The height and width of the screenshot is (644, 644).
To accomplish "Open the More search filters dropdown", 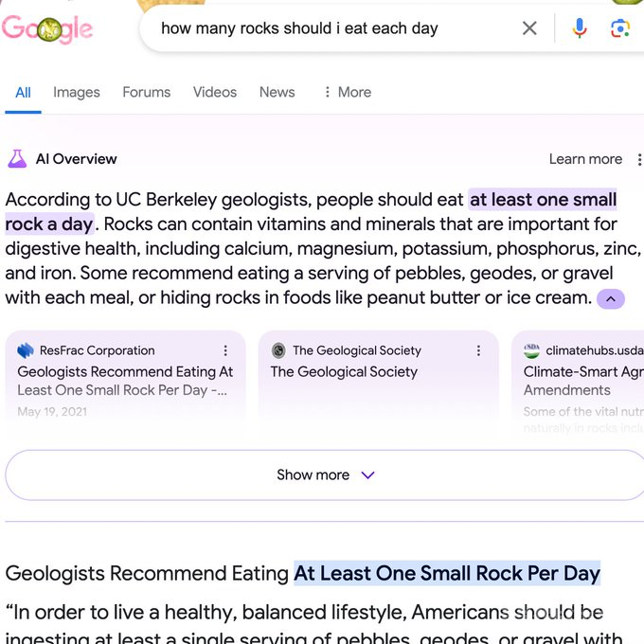I will coord(348,92).
